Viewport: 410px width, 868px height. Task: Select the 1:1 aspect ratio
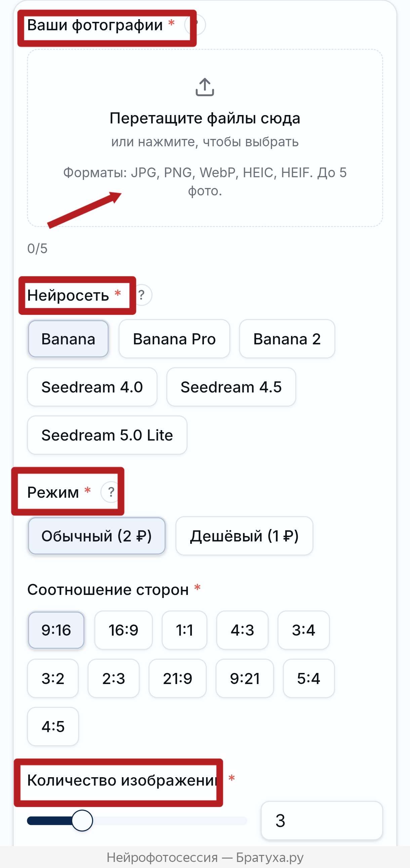click(184, 630)
